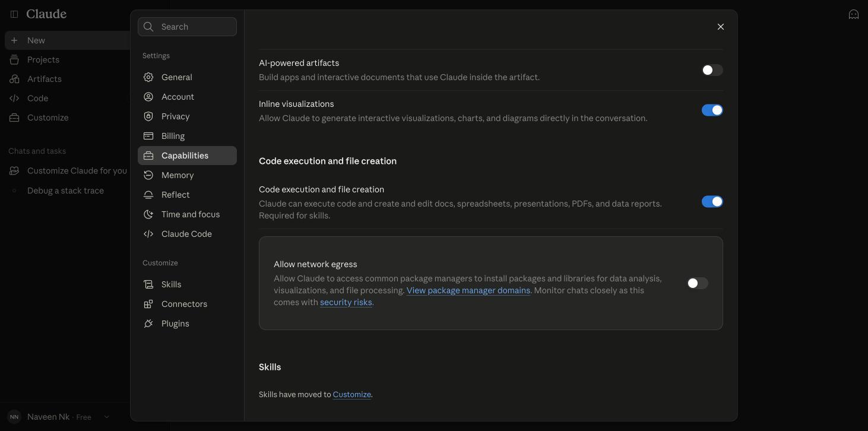Image resolution: width=868 pixels, height=431 pixels.
Task: Click the Memory icon in settings
Action: pos(148,175)
